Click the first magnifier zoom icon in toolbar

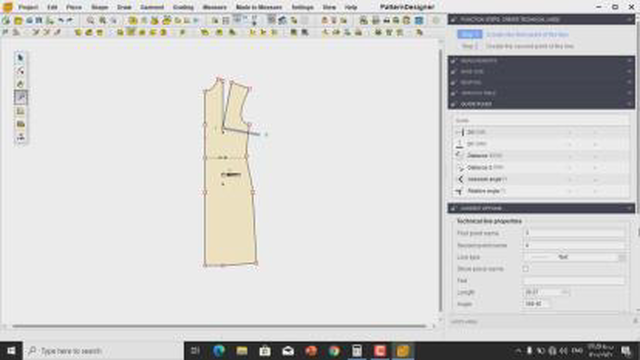(90, 20)
